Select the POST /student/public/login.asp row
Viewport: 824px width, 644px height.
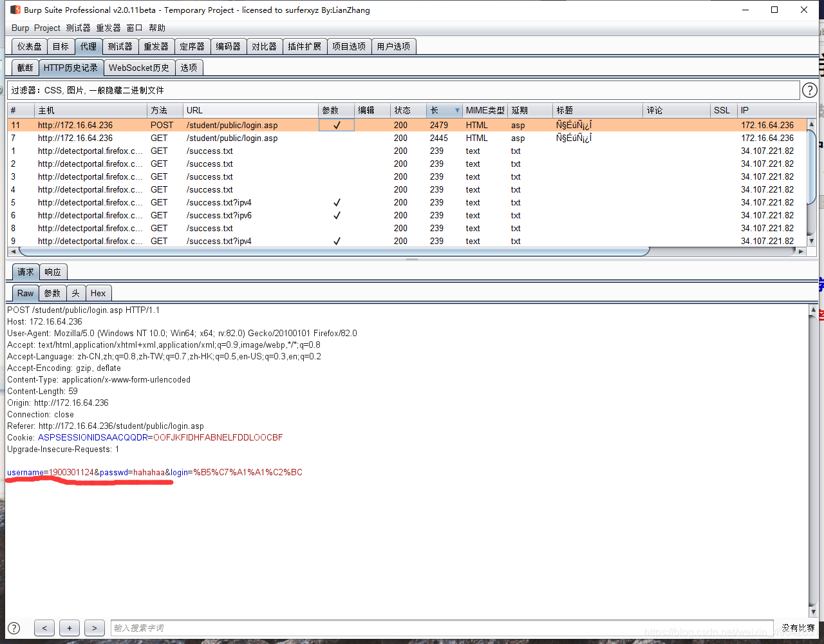pos(407,125)
